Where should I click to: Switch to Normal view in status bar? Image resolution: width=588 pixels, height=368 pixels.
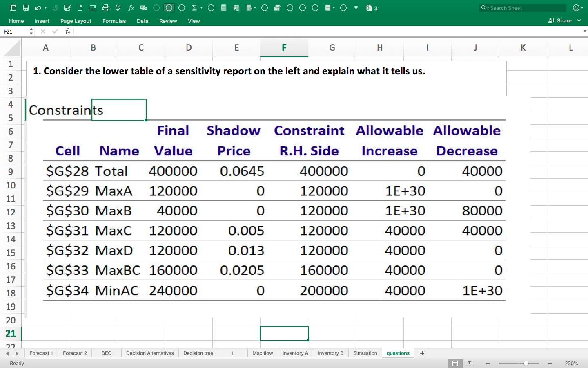455,363
